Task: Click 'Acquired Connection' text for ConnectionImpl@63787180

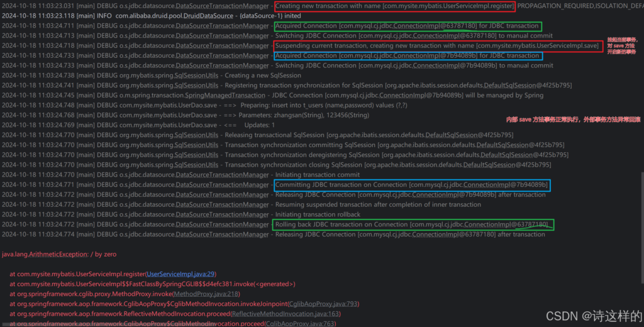Action: (x=407, y=26)
